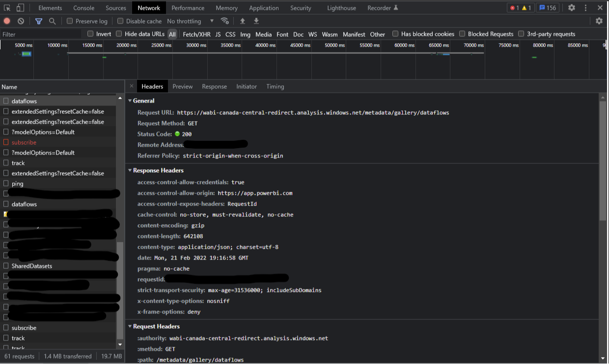Toggle the filter funnel icon

click(39, 21)
